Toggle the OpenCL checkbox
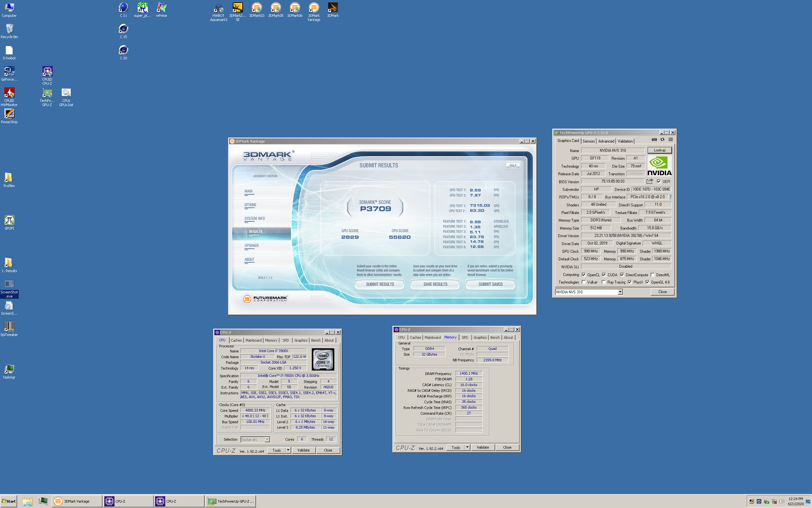The image size is (812, 508). [584, 275]
